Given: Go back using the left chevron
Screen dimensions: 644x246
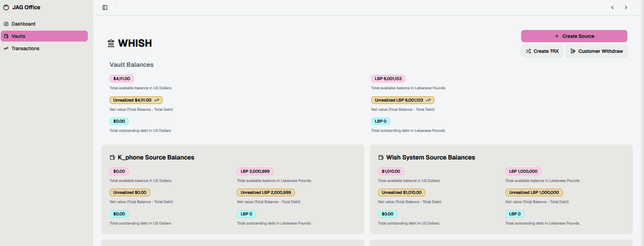Looking at the screenshot, I should point(612,7).
